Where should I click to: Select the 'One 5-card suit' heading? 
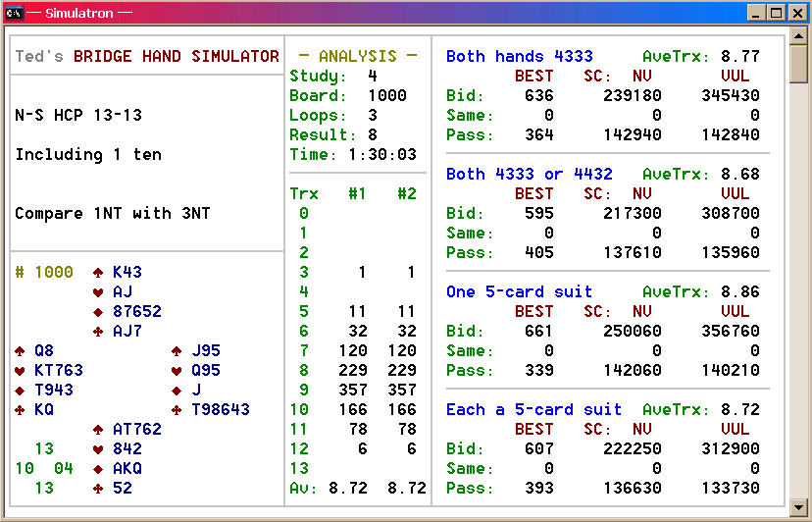click(x=519, y=292)
